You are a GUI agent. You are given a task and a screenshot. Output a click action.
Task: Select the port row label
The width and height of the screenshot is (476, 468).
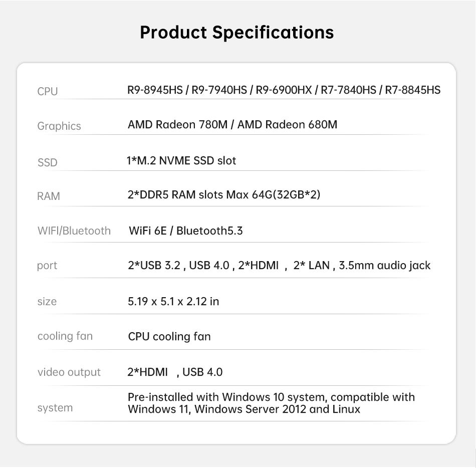click(x=47, y=266)
